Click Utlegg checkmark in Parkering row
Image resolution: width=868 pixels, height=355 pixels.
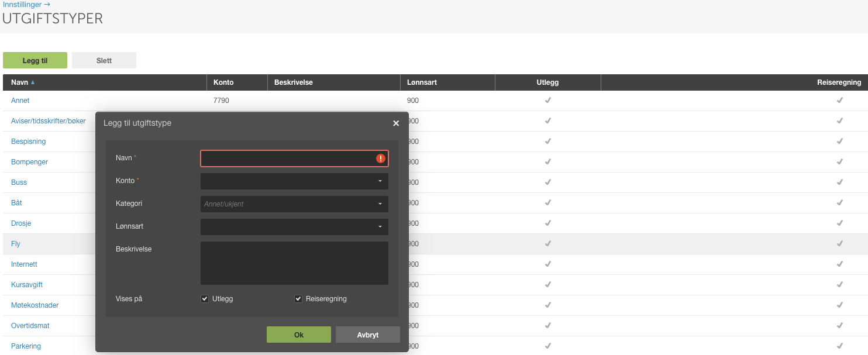[x=548, y=346]
